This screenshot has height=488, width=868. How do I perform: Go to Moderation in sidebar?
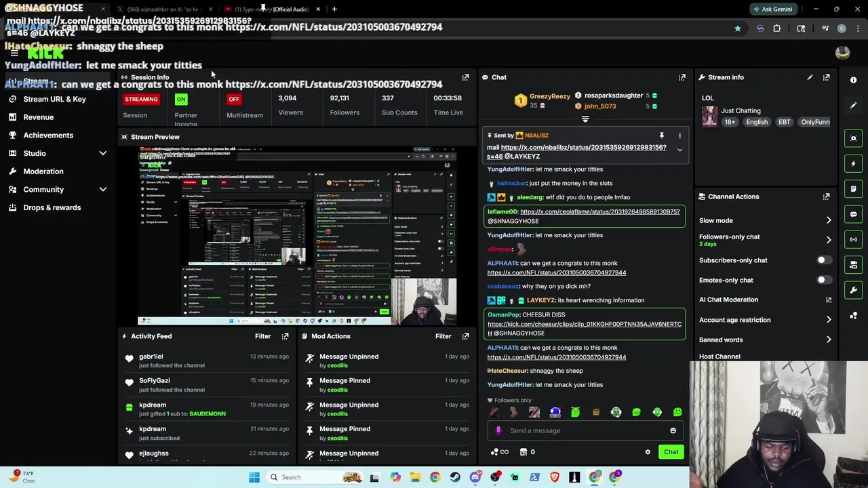point(43,171)
